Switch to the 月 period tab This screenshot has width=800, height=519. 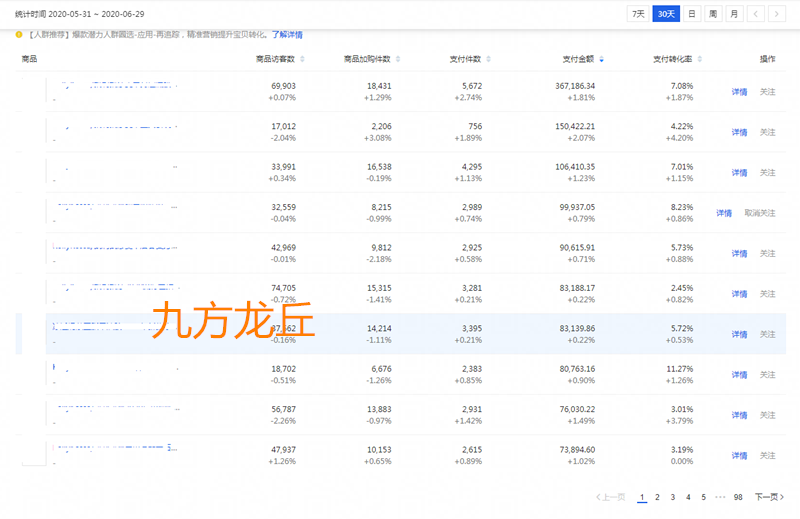[x=734, y=14]
